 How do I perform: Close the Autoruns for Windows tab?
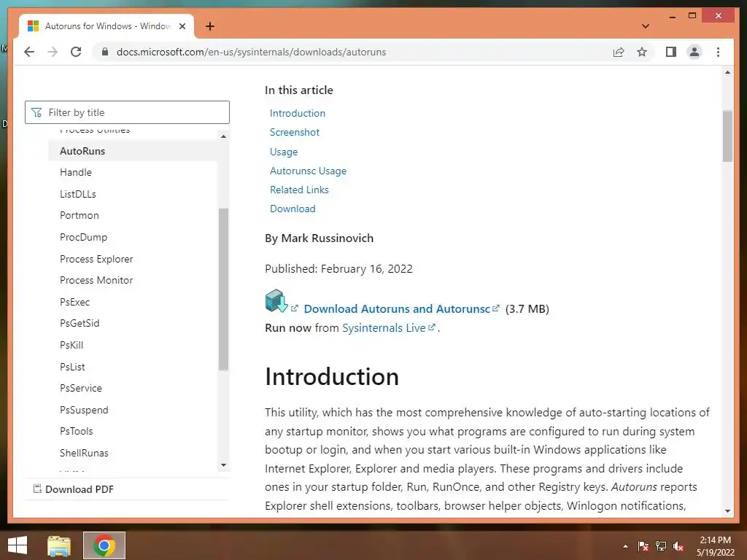click(x=182, y=26)
